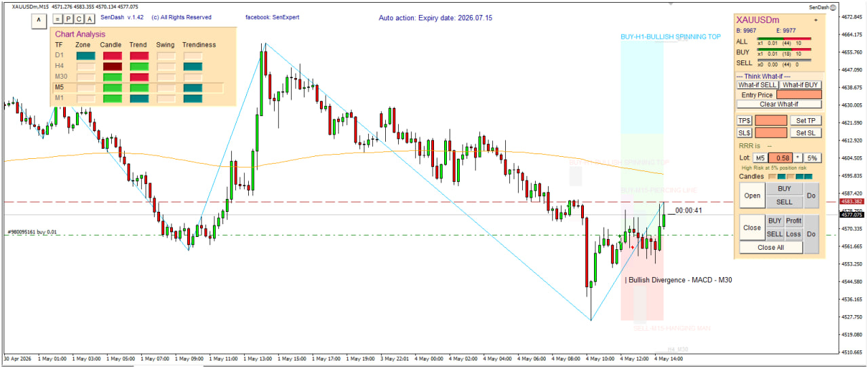This screenshot has height=368, width=868.
Task: Click the M1 Trend teal cell
Action: click(x=139, y=99)
